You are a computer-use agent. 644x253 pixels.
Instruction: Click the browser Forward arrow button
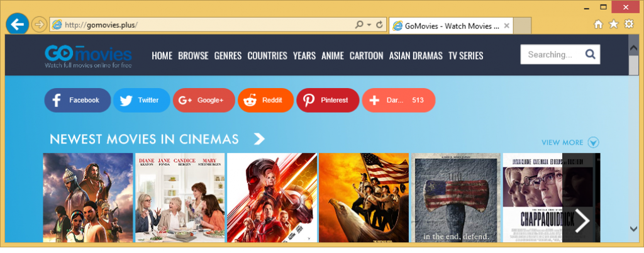click(39, 25)
